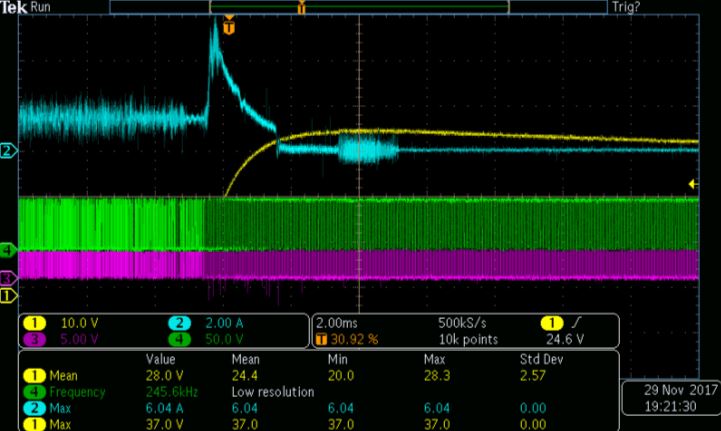Click the Trig? trigger status

click(626, 7)
